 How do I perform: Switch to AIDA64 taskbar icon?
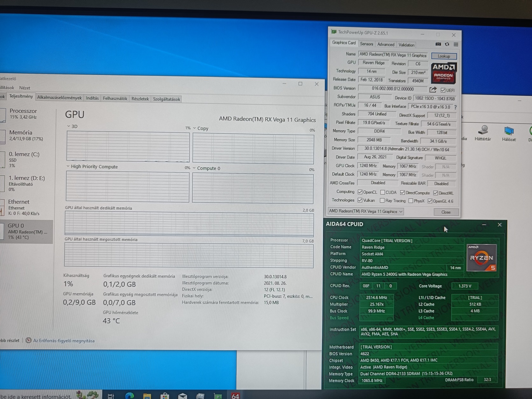click(x=235, y=395)
